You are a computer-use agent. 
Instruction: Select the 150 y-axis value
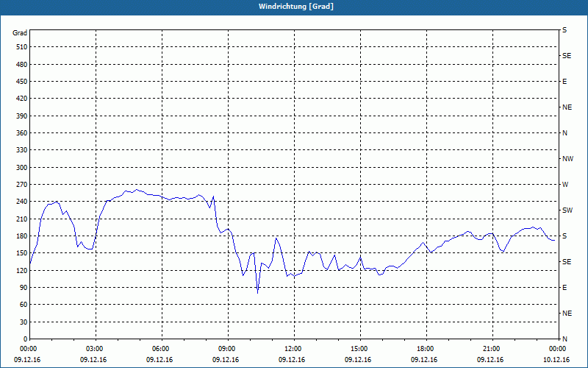pos(22,253)
